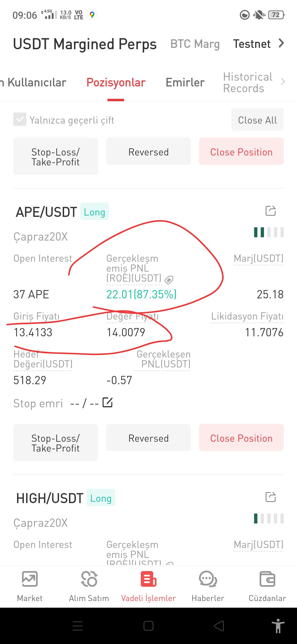Toggle Yalnızca geçerli çift checkbox
The height and width of the screenshot is (644, 297).
click(20, 119)
